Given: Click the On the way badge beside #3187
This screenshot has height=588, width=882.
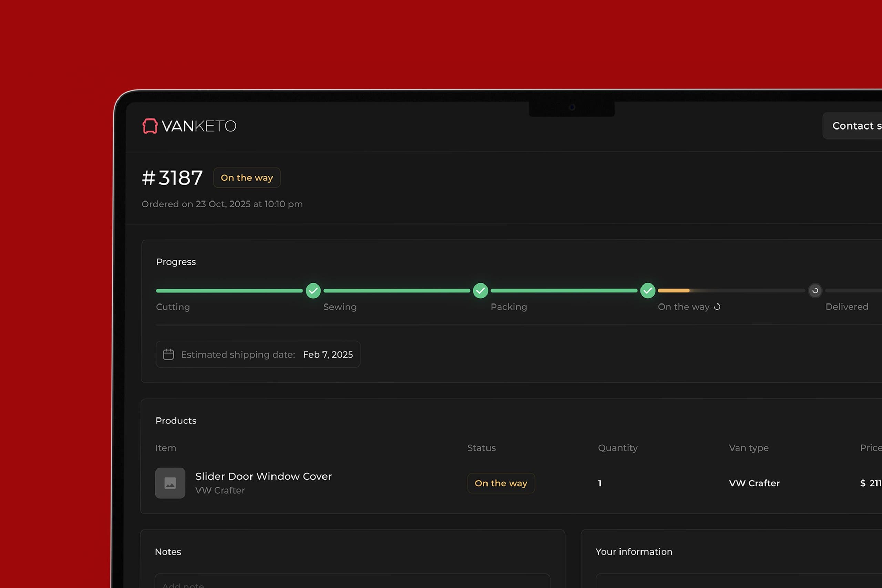Looking at the screenshot, I should (x=247, y=178).
